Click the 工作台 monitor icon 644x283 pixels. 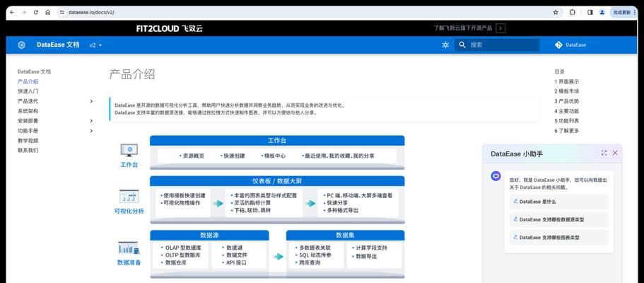[x=129, y=150]
